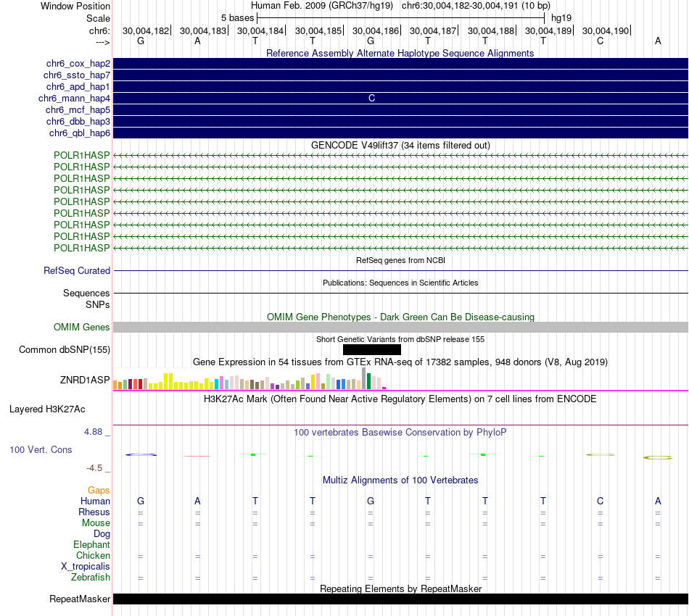Screen dimensions: 689x616
Task: Click the reverse-complement arrow ---> label
Action: click(x=103, y=42)
